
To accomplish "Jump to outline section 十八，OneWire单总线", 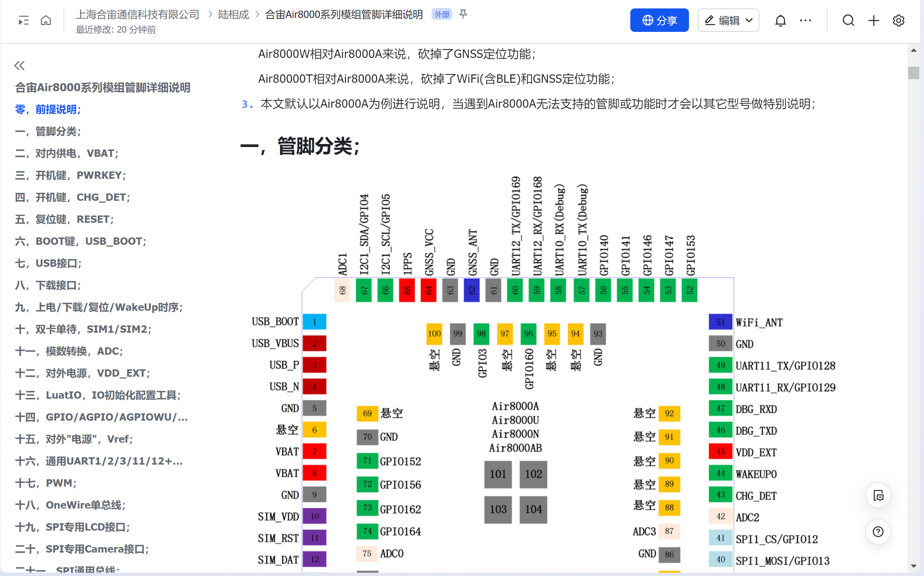I will tap(70, 505).
